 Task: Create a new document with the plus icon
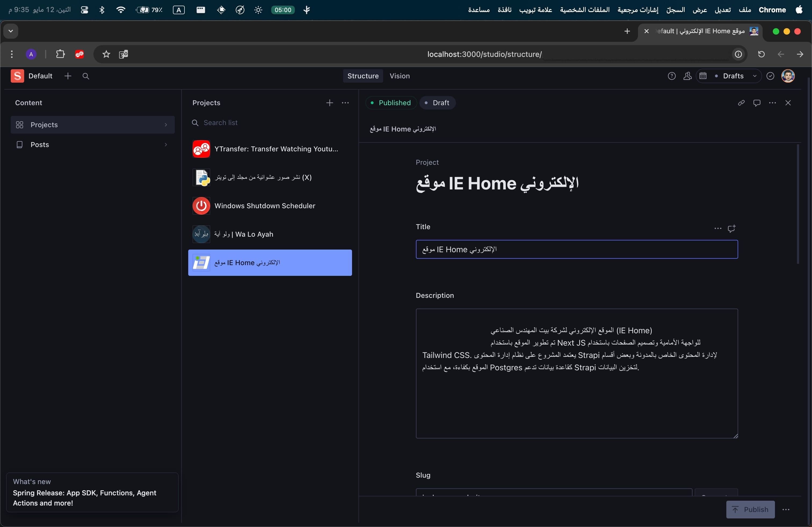pyautogui.click(x=68, y=76)
